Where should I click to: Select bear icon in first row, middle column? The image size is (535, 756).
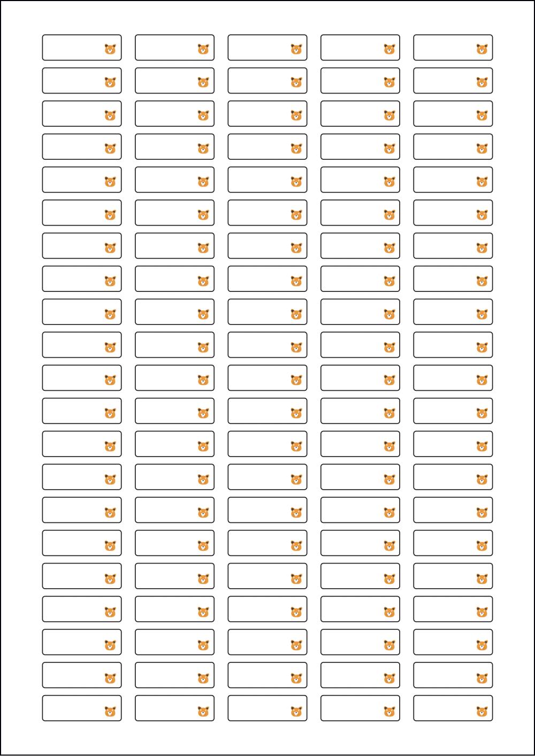pos(296,49)
